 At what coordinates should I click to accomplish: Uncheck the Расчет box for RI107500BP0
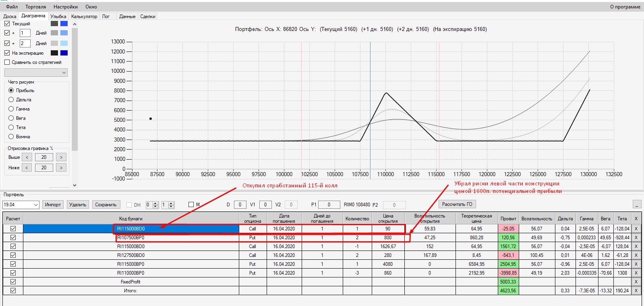tap(13, 238)
